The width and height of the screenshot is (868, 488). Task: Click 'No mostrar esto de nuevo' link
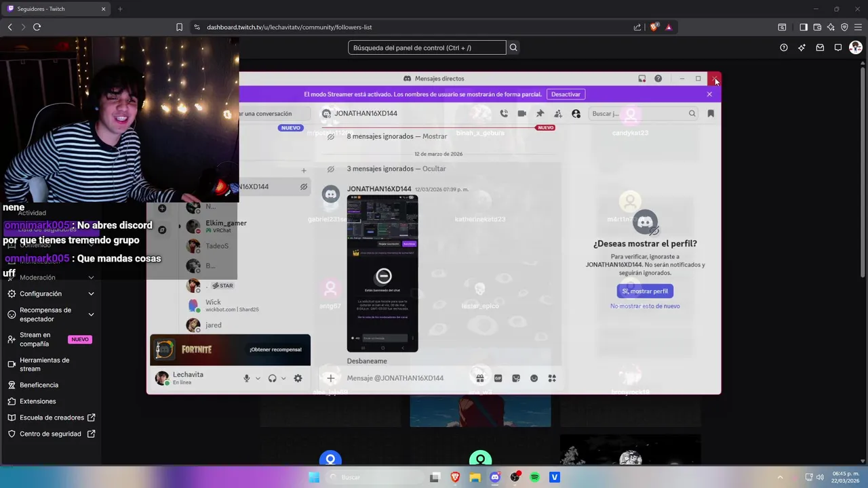pos(645,306)
